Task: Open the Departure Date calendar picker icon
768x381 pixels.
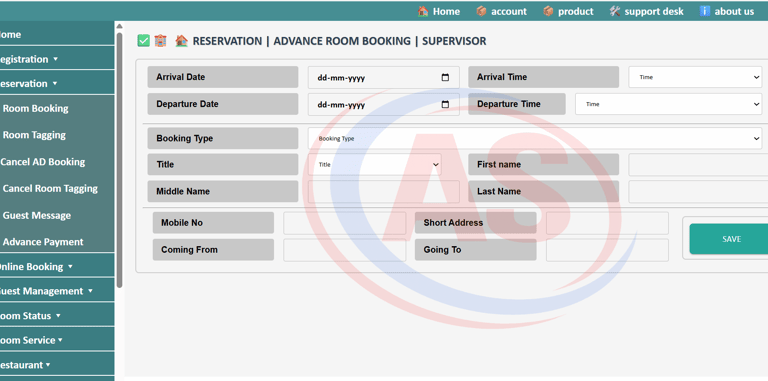Action: [x=445, y=104]
